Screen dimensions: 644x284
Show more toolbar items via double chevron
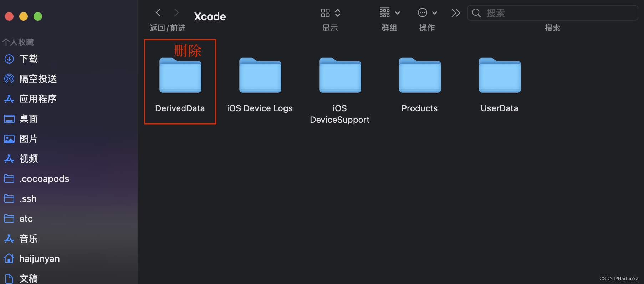point(456,13)
